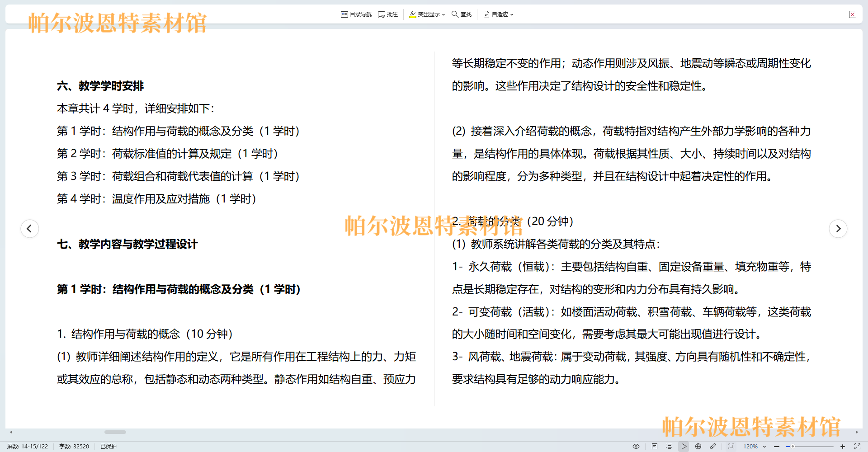Toggle eye protection mode icon
The width and height of the screenshot is (868, 452).
636,446
